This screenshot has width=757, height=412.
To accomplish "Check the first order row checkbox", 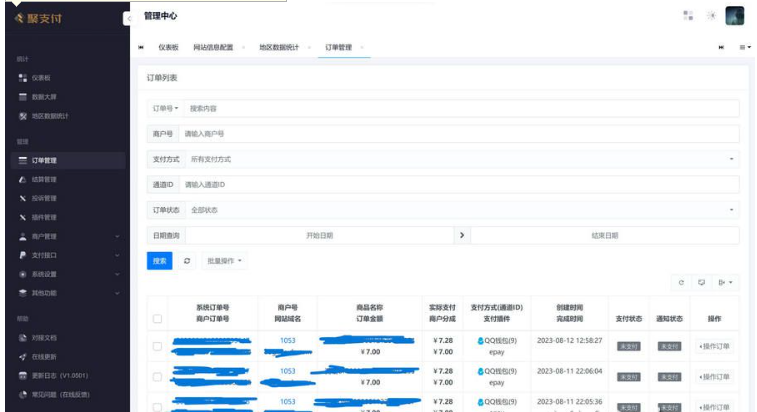I will [x=157, y=347].
